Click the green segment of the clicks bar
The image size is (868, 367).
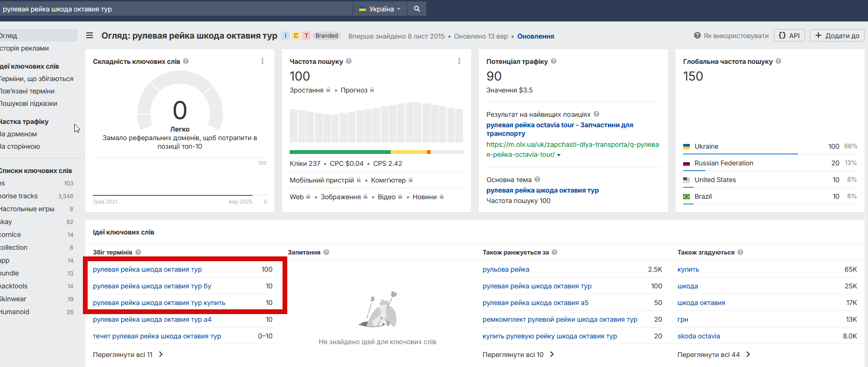[340, 152]
